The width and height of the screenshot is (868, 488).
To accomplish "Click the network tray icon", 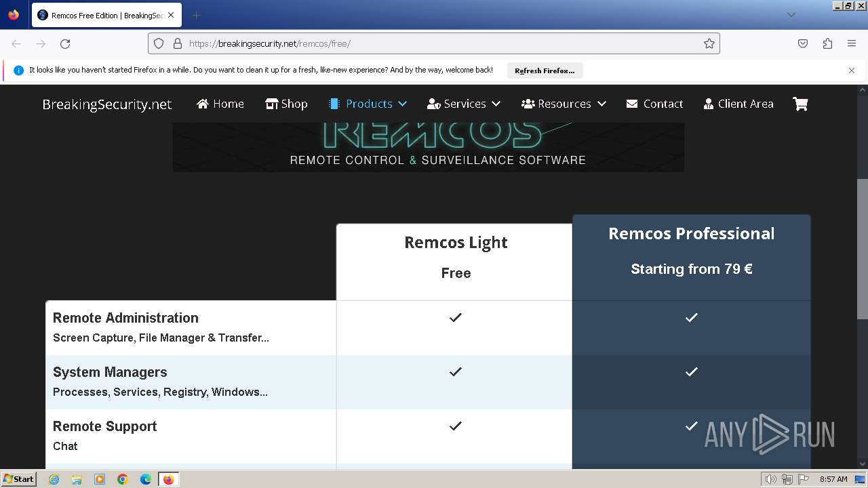I will point(787,479).
